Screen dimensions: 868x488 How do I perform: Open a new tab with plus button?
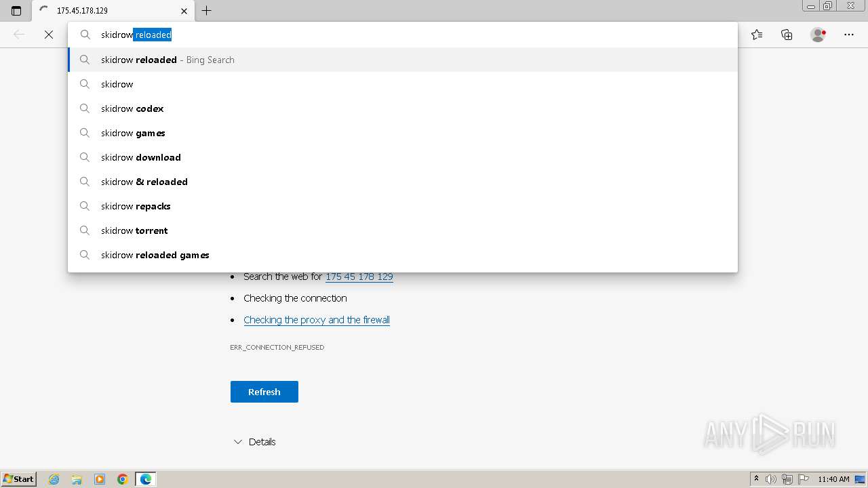[207, 11]
